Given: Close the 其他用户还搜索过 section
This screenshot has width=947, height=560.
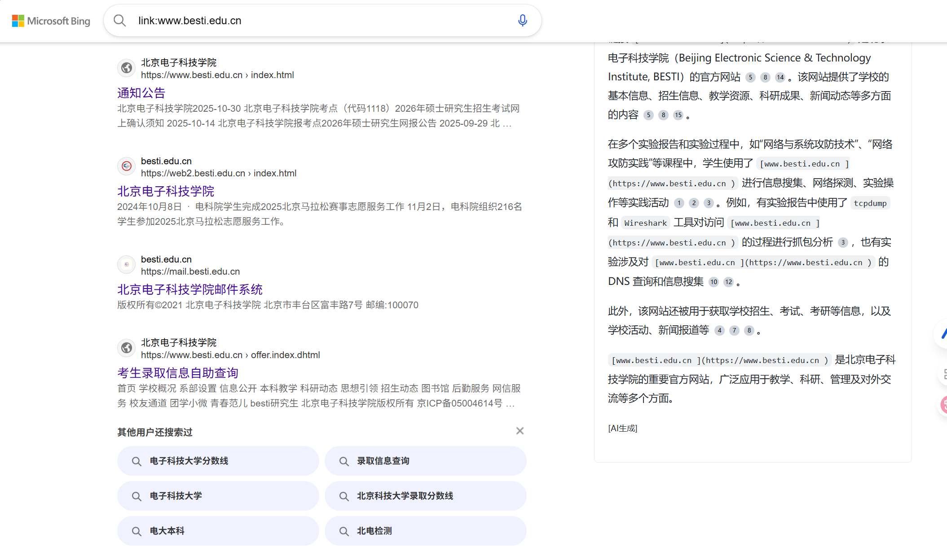Looking at the screenshot, I should point(520,431).
